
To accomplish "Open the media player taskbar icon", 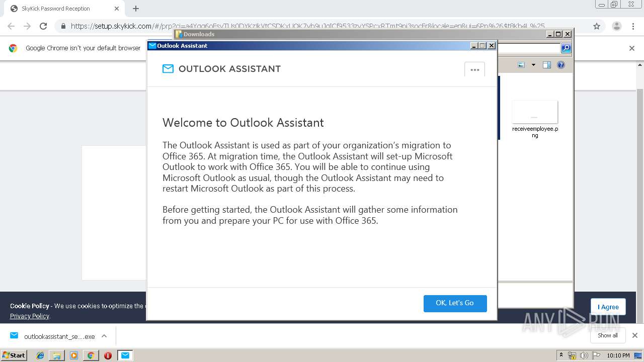I will [x=74, y=355].
